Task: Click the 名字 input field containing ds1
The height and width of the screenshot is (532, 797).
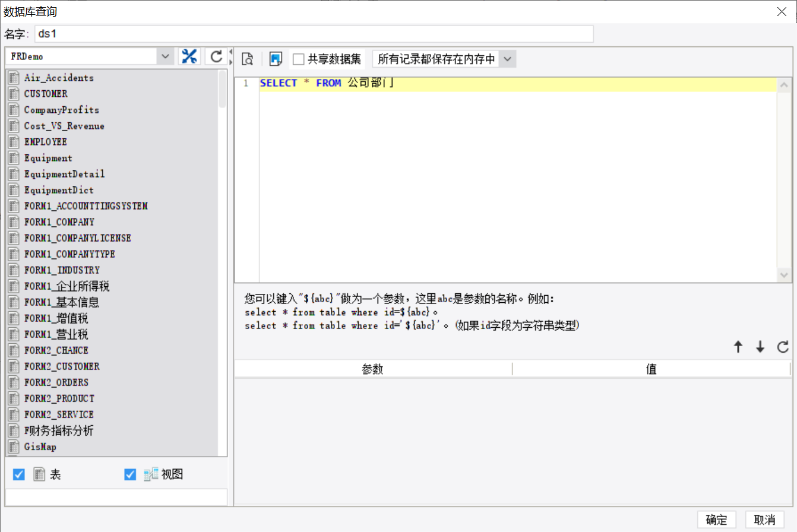Action: pyautogui.click(x=314, y=34)
